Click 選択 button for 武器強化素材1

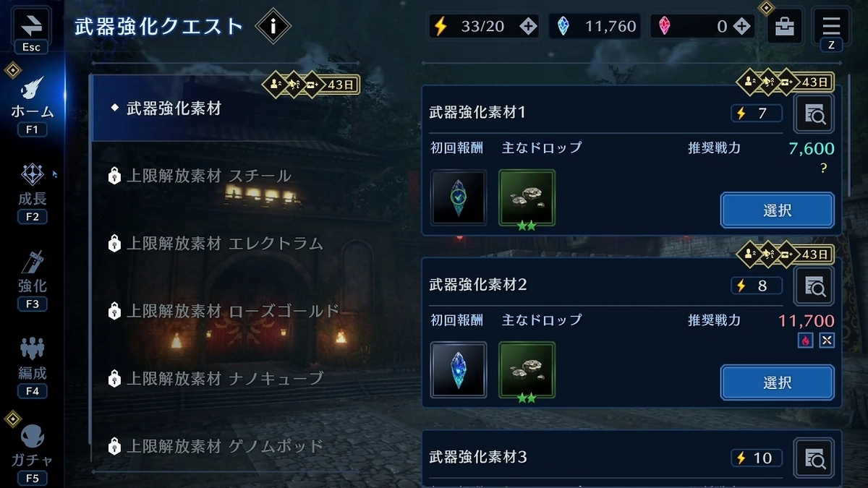(x=777, y=210)
